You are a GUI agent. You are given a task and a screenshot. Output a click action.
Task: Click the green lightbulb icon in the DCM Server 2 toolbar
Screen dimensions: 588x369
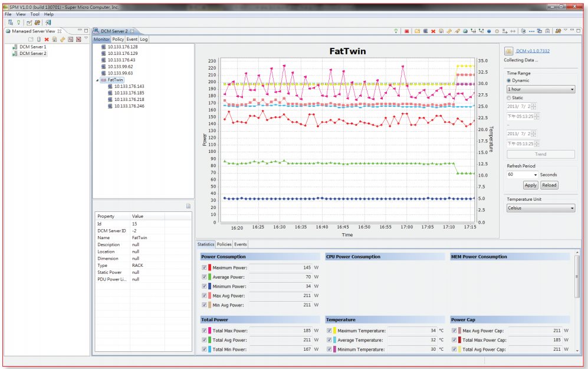tap(396, 31)
